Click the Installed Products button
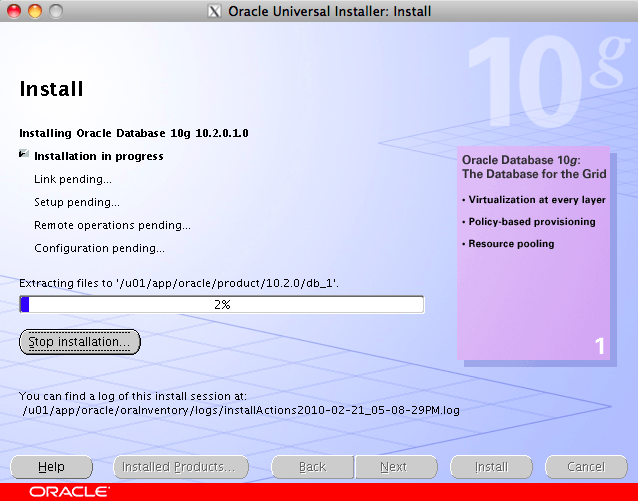Screen dimensions: 638x501 pos(178,467)
